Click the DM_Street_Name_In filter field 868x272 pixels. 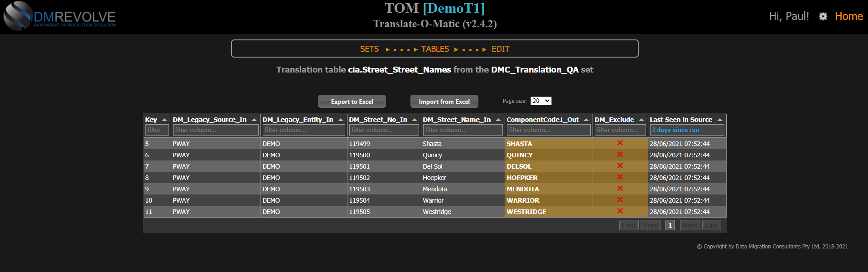tap(462, 130)
